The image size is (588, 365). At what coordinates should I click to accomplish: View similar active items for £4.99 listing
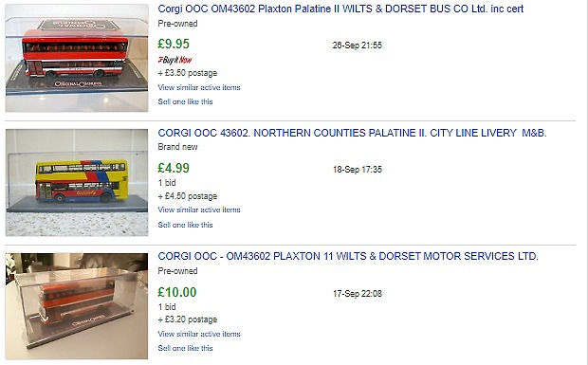click(199, 210)
